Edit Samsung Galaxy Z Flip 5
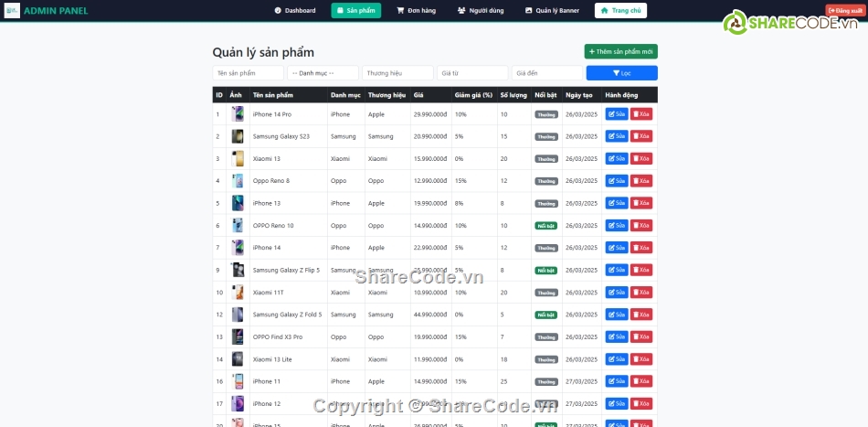Image resolution: width=868 pixels, height=427 pixels. (616, 270)
